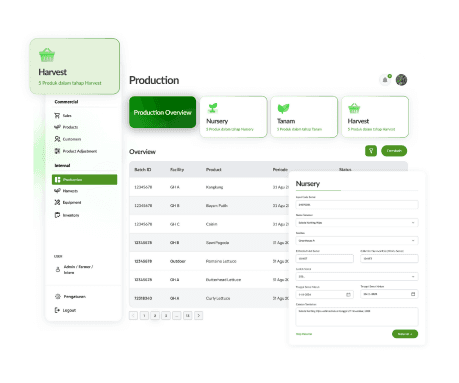Click the Periode column header
This screenshot has height=383, width=459.
click(x=280, y=170)
